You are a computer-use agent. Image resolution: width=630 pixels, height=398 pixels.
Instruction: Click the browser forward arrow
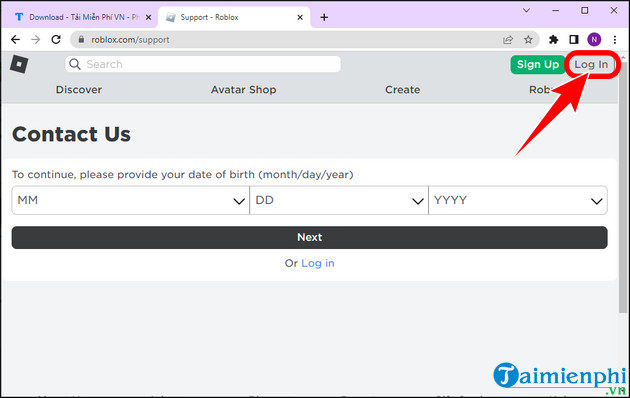pyautogui.click(x=36, y=39)
